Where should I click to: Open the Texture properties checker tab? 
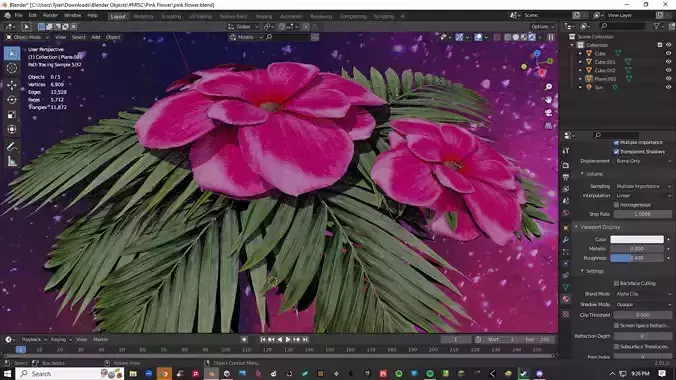point(566,314)
